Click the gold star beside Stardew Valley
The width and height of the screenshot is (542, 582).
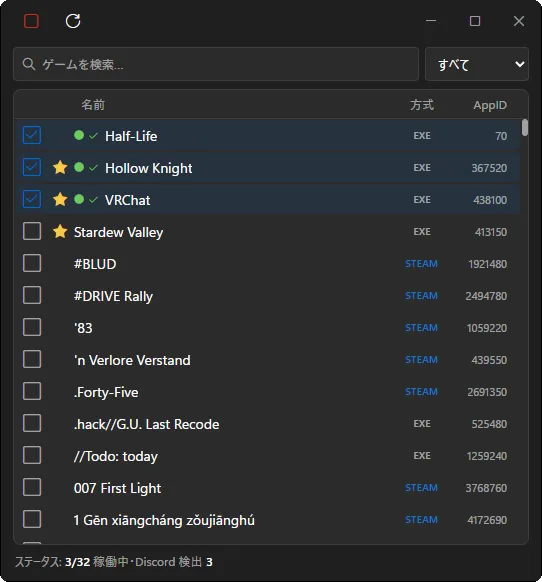click(x=60, y=232)
